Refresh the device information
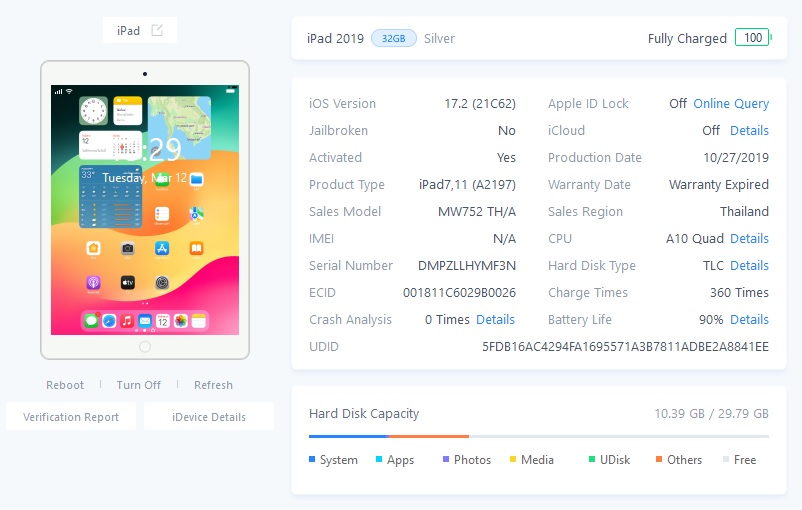 213,385
